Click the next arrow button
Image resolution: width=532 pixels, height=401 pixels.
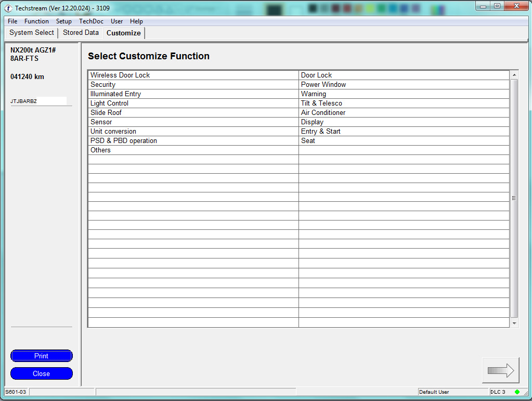point(500,370)
